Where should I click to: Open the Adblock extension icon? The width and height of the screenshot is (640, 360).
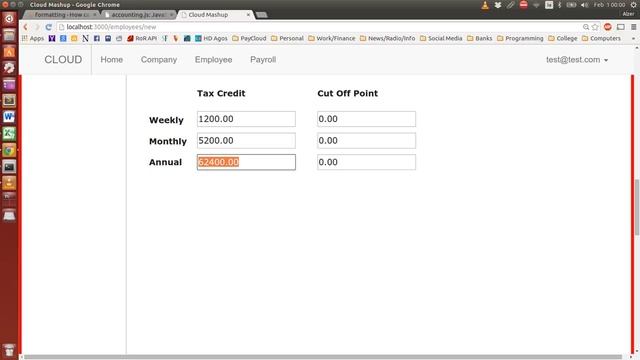[x=608, y=27]
